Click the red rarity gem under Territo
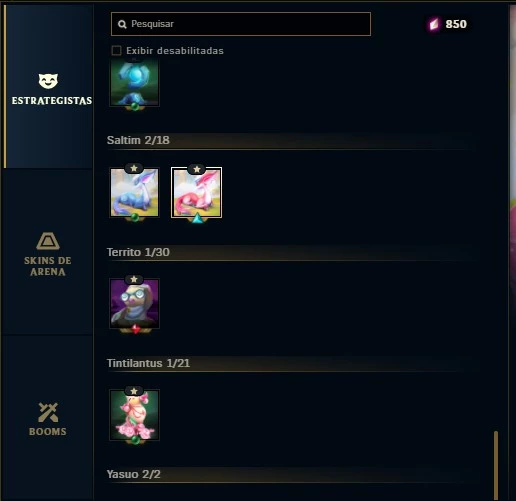This screenshot has height=501, width=516. 135,329
